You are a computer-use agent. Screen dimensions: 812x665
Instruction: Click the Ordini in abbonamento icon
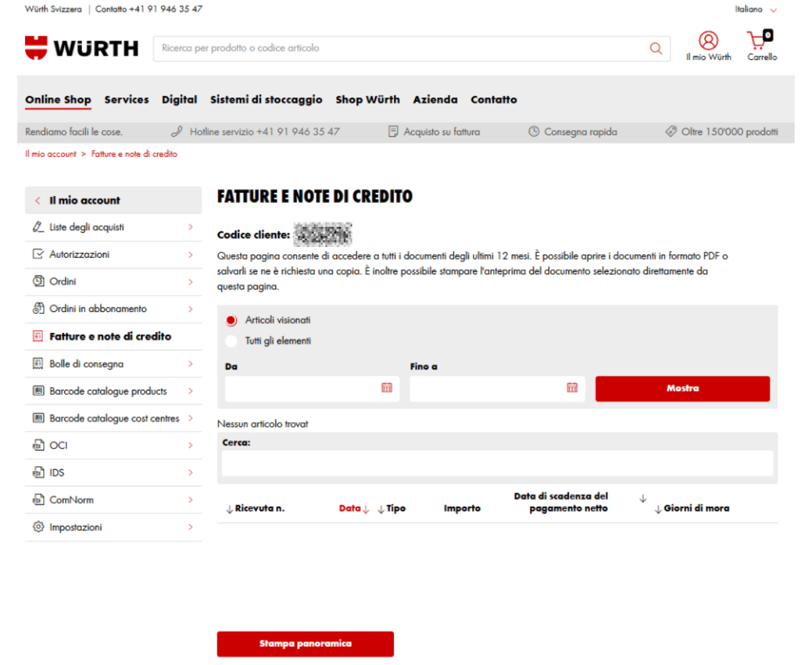(38, 308)
